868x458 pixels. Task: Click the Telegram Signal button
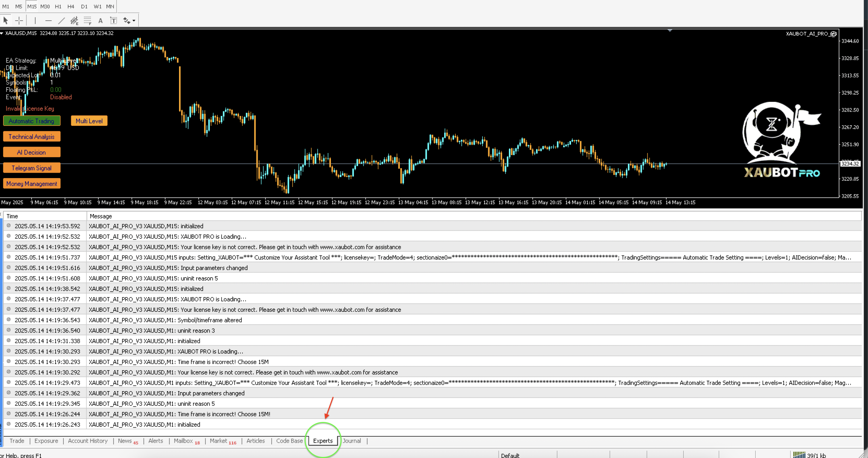click(x=32, y=168)
